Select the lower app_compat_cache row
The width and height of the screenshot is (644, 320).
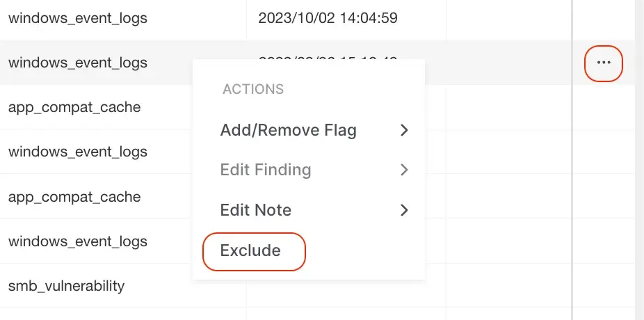74,197
